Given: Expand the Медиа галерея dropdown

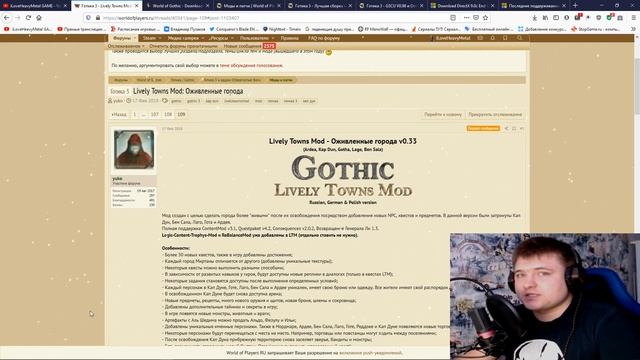Looking at the screenshot, I should click(203, 38).
